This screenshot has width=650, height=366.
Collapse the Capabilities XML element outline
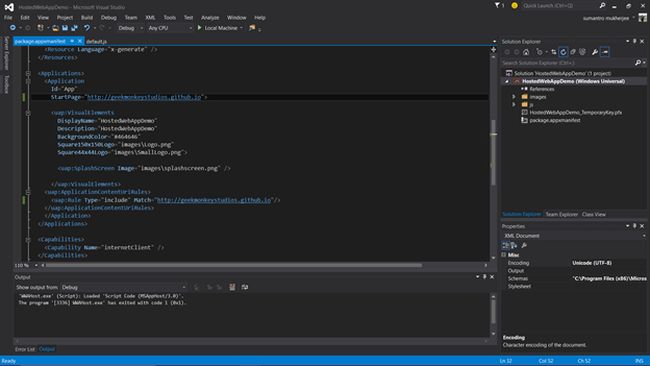[x=28, y=240]
